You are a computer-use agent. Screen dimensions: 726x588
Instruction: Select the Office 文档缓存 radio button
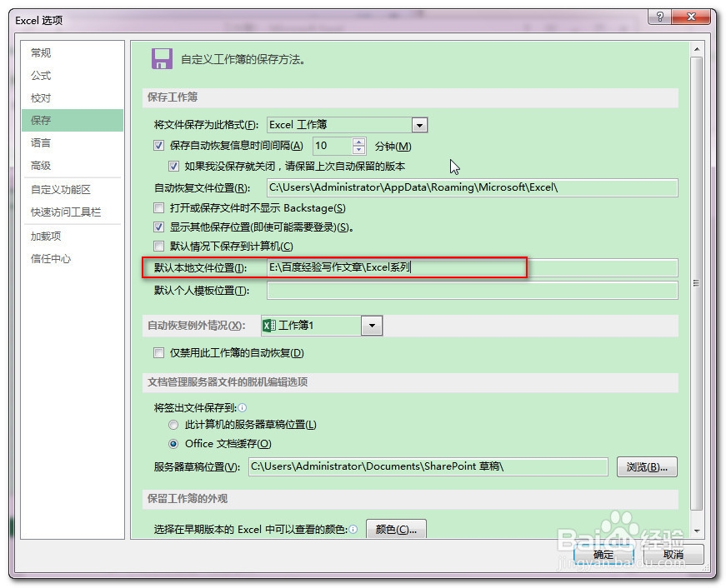tap(173, 443)
